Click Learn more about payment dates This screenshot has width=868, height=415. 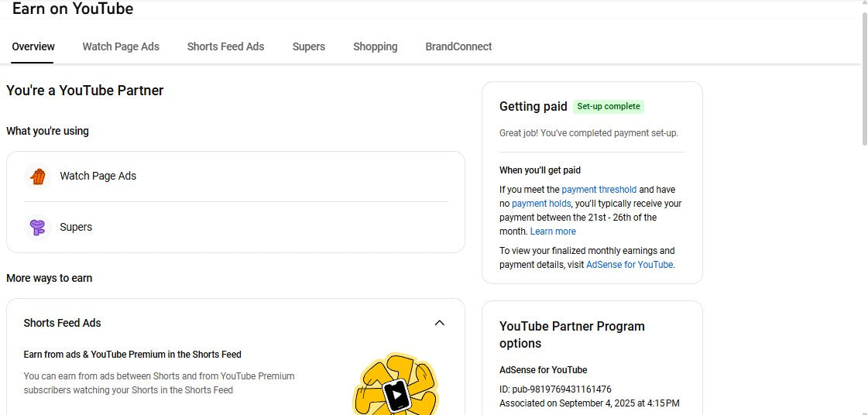(x=553, y=232)
